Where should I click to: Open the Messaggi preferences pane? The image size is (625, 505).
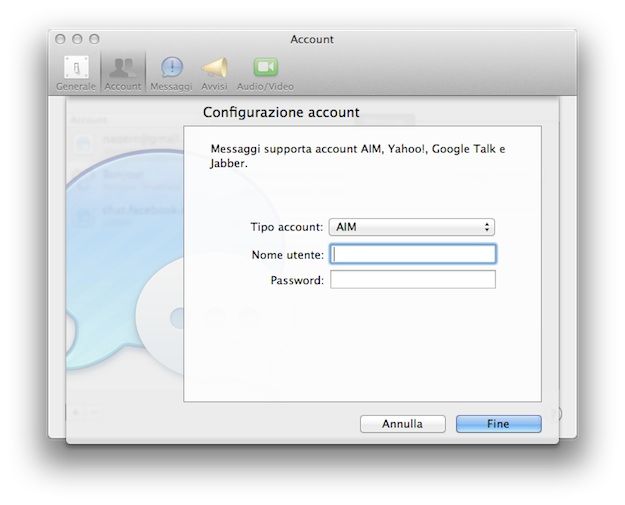tap(171, 73)
